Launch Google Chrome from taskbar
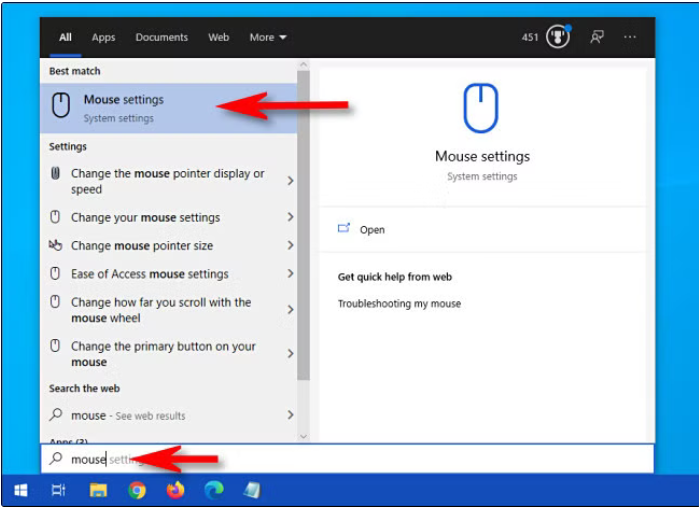The width and height of the screenshot is (699, 511). pyautogui.click(x=137, y=490)
